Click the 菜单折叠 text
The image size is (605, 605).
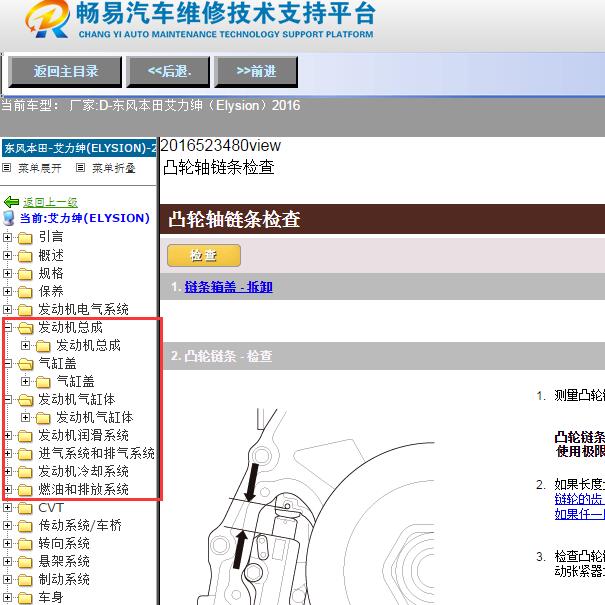113,168
